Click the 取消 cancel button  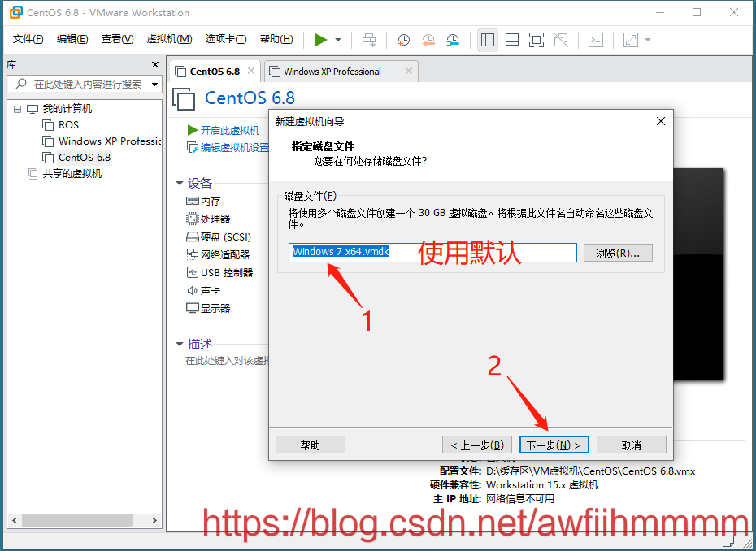631,445
